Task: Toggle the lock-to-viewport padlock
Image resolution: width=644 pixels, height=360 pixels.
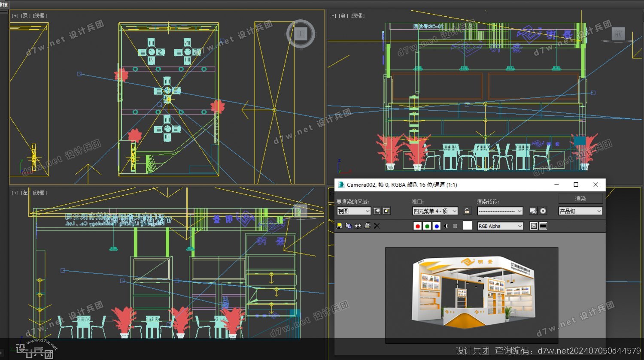Action: point(467,211)
